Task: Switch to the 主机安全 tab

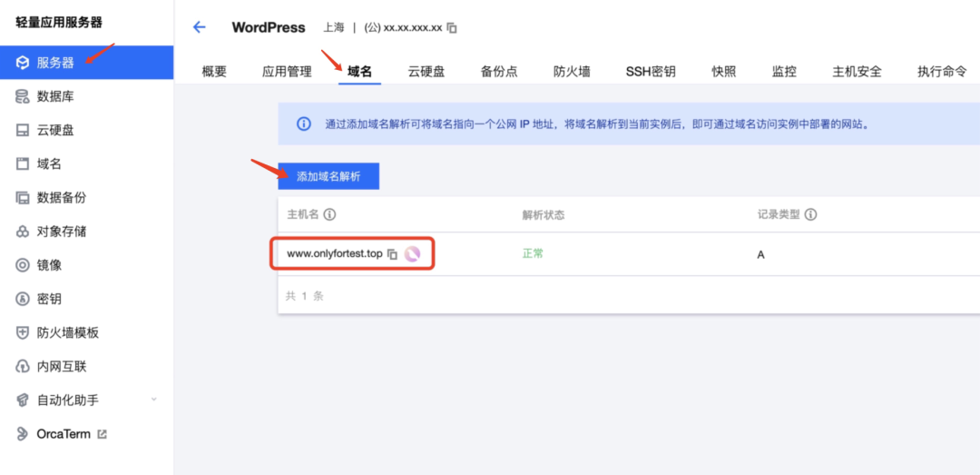Action: click(x=857, y=72)
